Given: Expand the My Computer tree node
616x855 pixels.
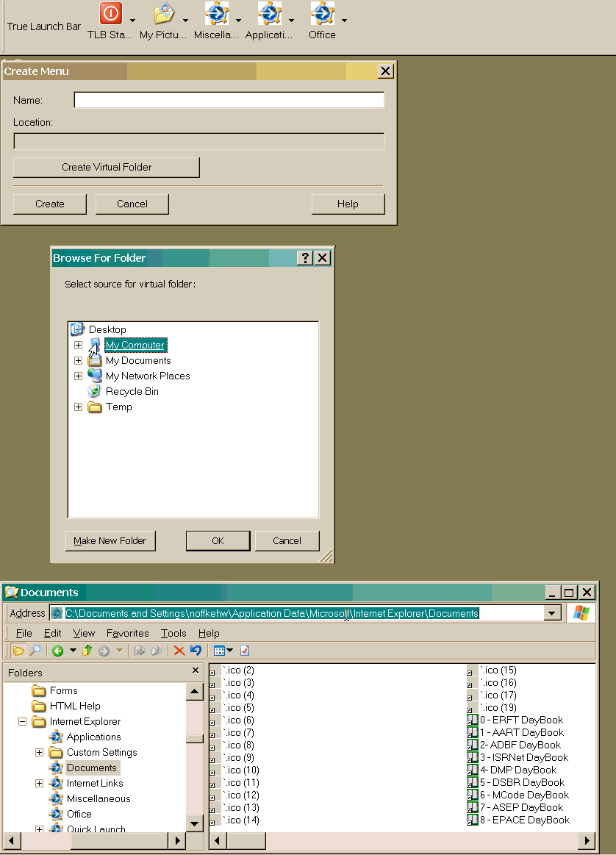Looking at the screenshot, I should coord(79,345).
